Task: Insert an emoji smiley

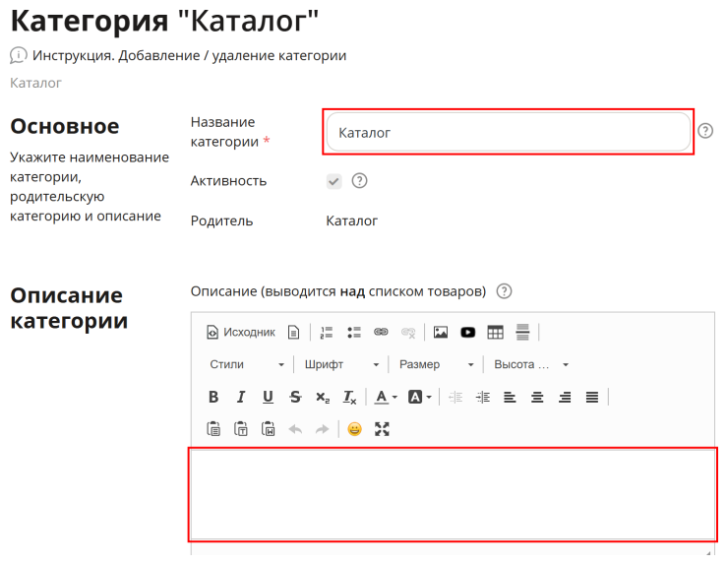Action: click(355, 429)
